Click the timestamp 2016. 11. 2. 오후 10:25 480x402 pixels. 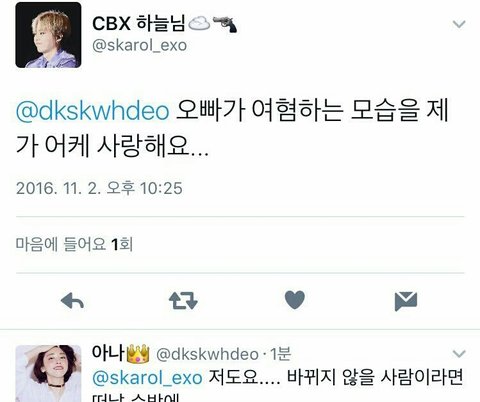(x=99, y=188)
